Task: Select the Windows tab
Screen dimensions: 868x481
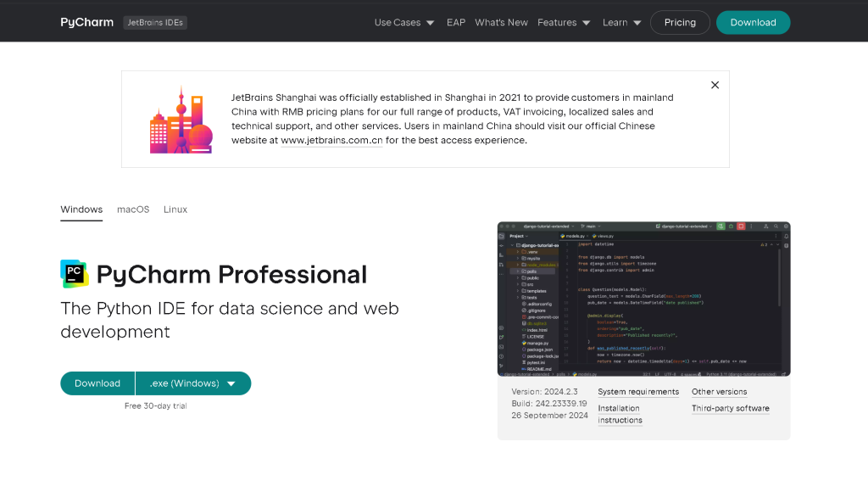Action: click(81, 210)
